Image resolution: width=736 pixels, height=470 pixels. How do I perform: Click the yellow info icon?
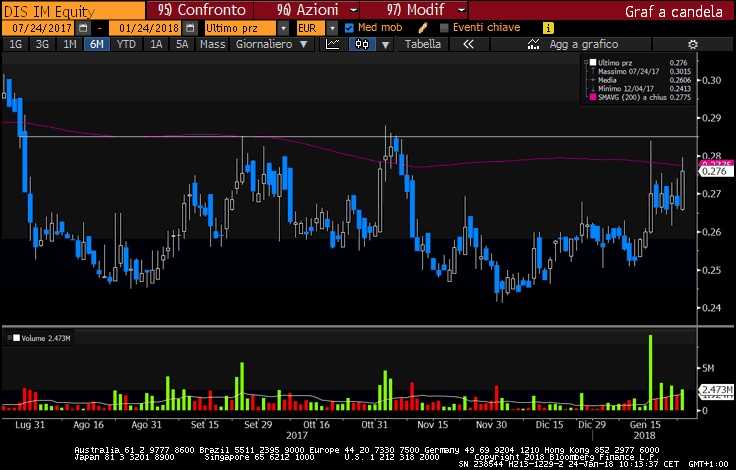(546, 28)
